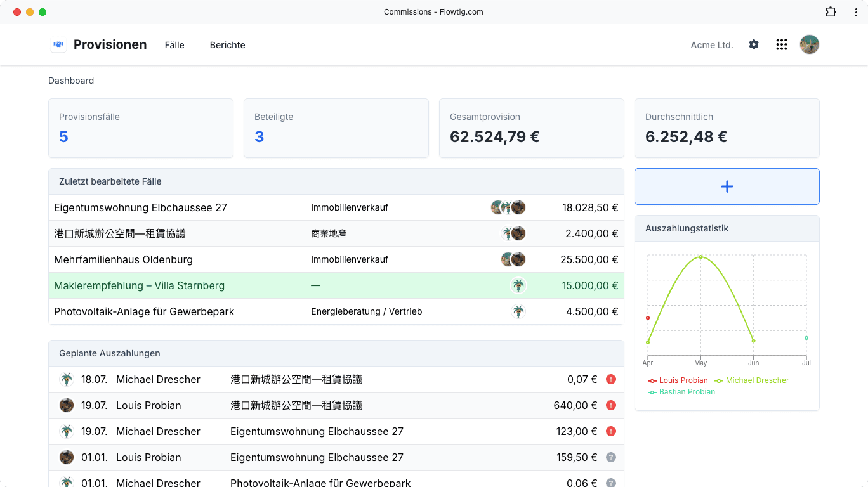Click red warning icon for 0,07 € payout

coord(611,379)
